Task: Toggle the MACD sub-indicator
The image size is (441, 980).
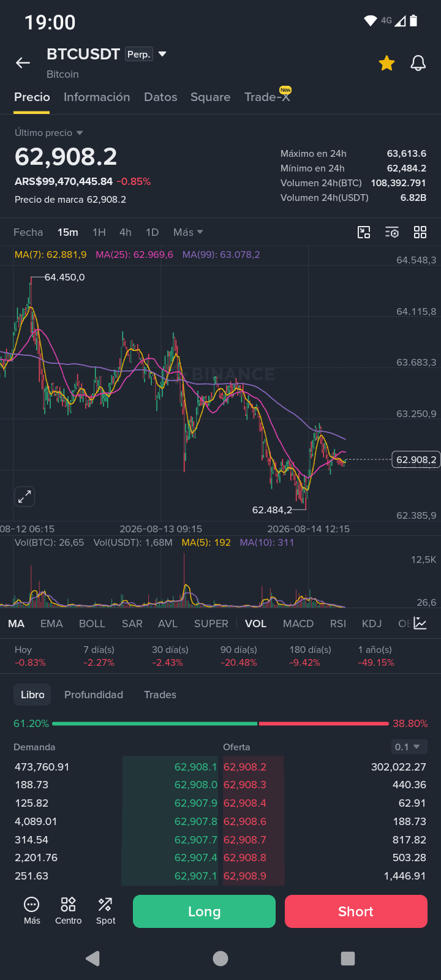Action: 298,624
